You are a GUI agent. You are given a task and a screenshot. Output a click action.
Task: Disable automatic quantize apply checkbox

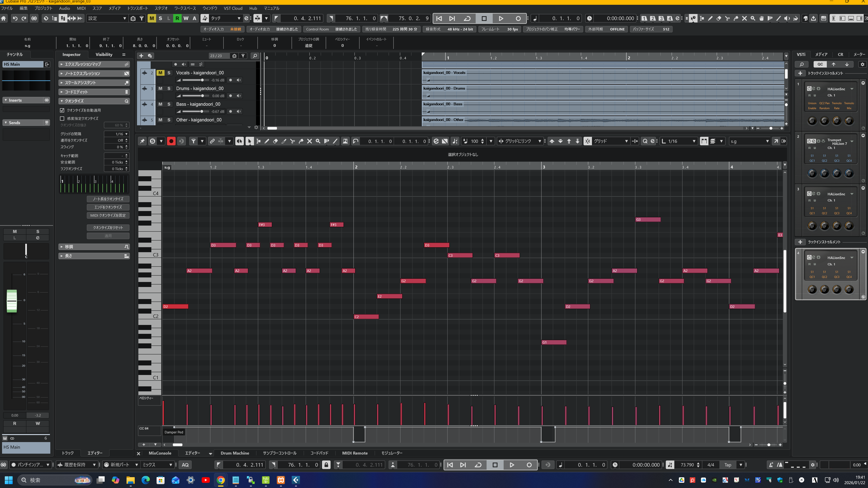[x=62, y=110]
